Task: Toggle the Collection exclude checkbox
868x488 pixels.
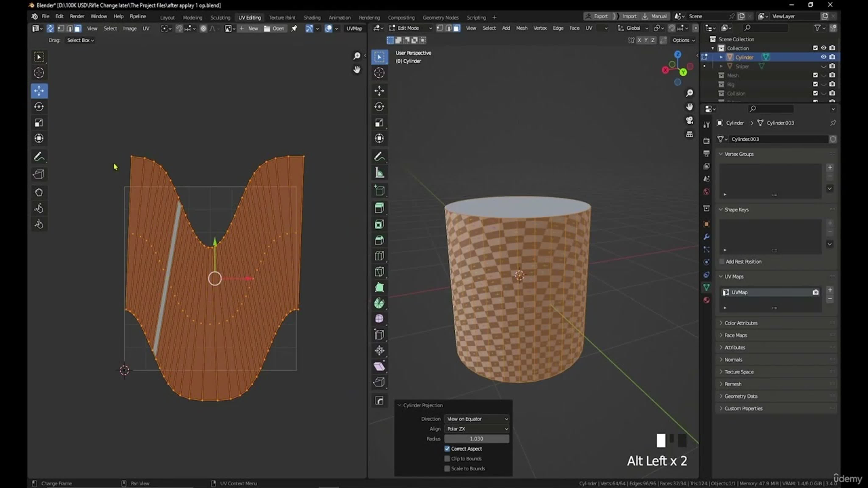Action: pyautogui.click(x=815, y=48)
